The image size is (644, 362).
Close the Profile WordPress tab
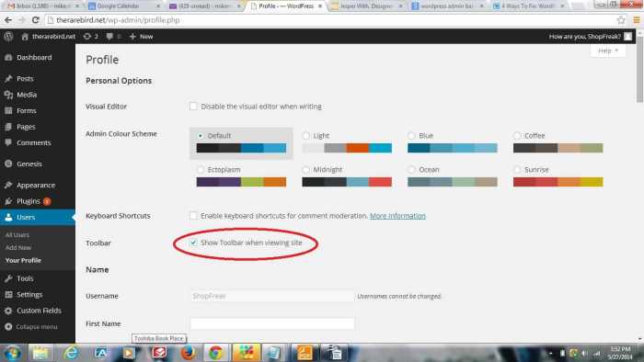coord(320,6)
